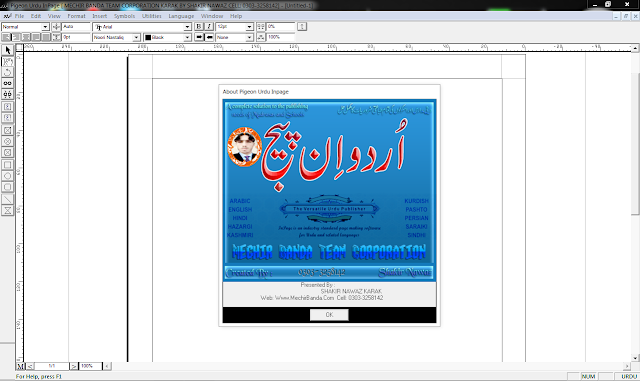Click the up arrow button after 0% field
The image size is (640, 381).
click(x=302, y=27)
